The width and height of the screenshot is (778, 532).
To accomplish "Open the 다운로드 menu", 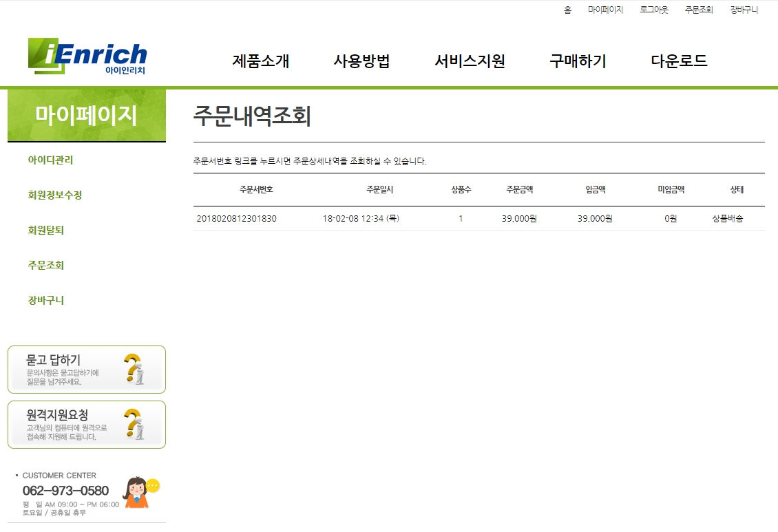I will pyautogui.click(x=679, y=61).
